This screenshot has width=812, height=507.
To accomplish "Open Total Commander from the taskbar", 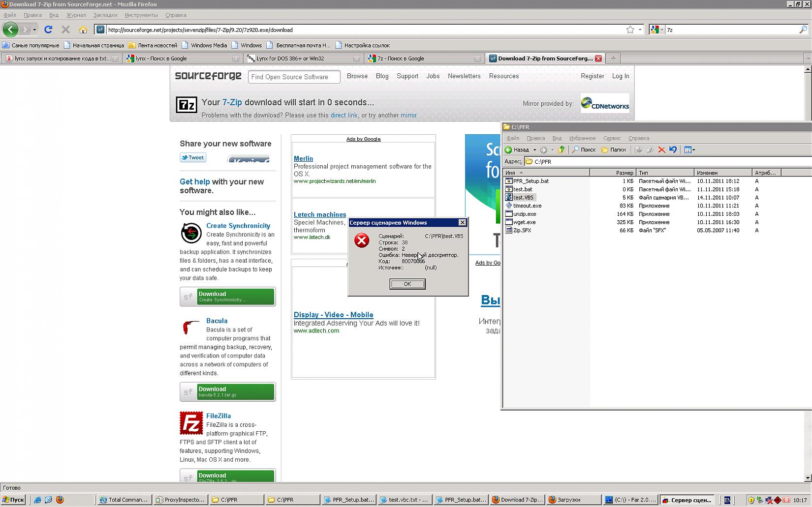I will coord(124,500).
